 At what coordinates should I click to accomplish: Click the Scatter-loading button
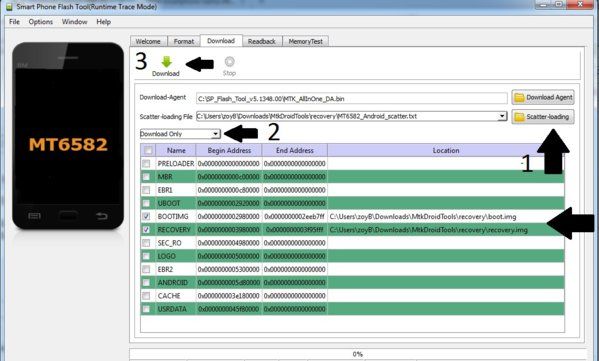(543, 117)
